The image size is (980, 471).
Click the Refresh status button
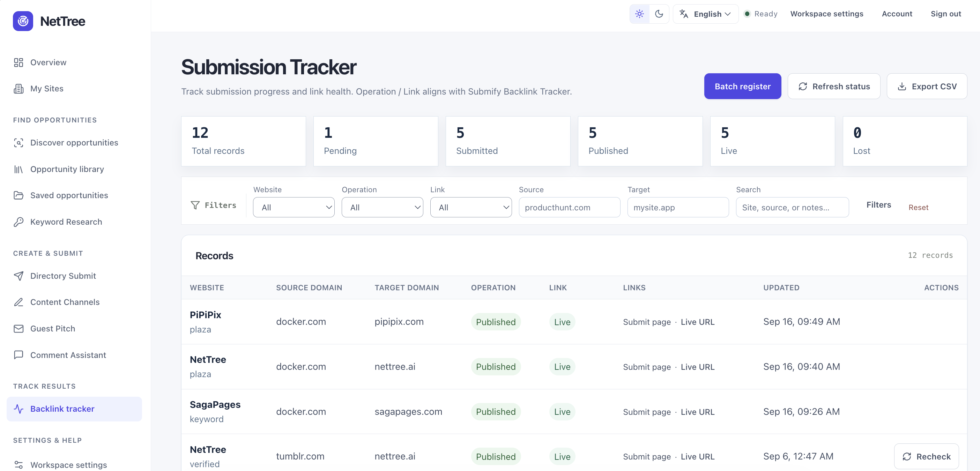pos(833,87)
